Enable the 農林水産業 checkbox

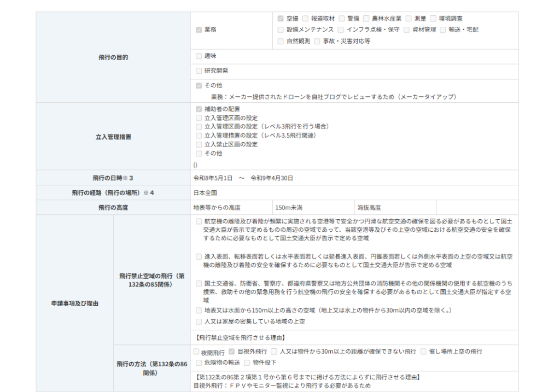pos(366,19)
